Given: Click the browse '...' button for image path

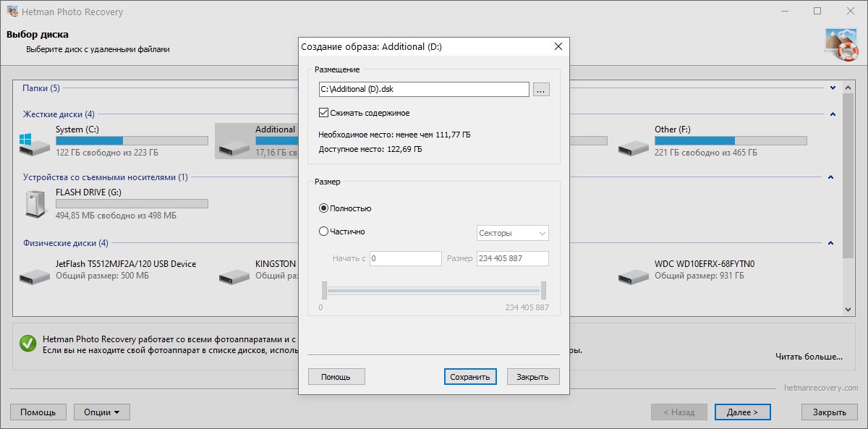Looking at the screenshot, I should (542, 90).
